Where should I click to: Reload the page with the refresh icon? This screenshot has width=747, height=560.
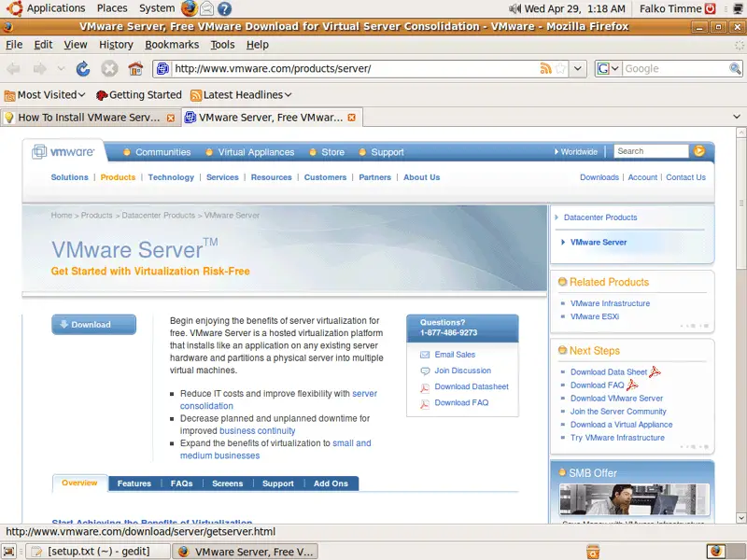(83, 69)
